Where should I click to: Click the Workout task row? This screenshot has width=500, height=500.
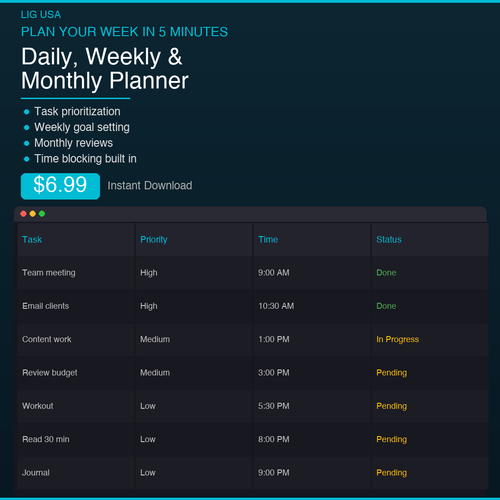point(253,406)
